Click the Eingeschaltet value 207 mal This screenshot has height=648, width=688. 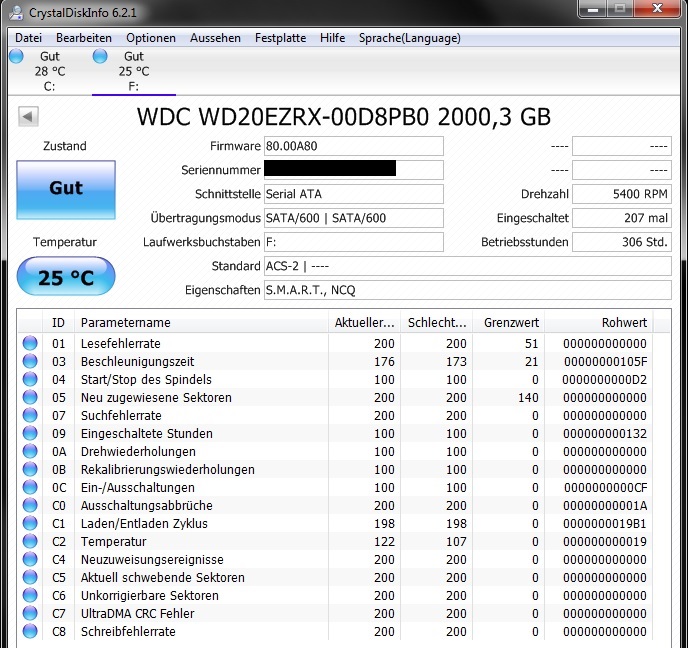point(622,218)
